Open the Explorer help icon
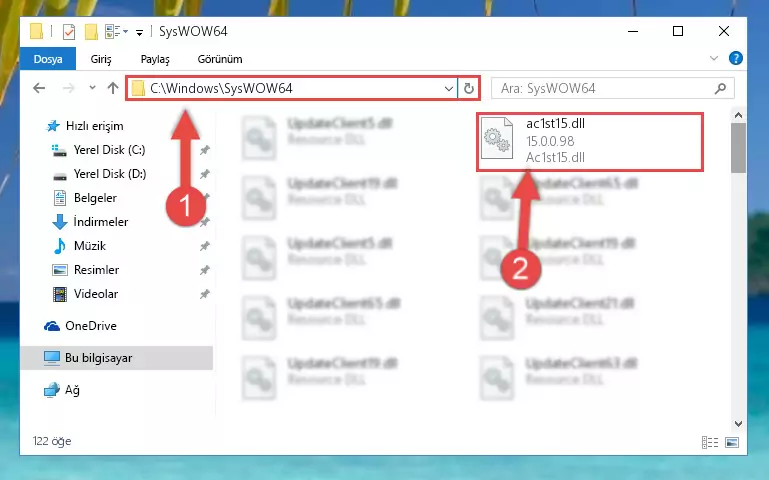Image resolution: width=769 pixels, height=480 pixels. click(x=735, y=58)
